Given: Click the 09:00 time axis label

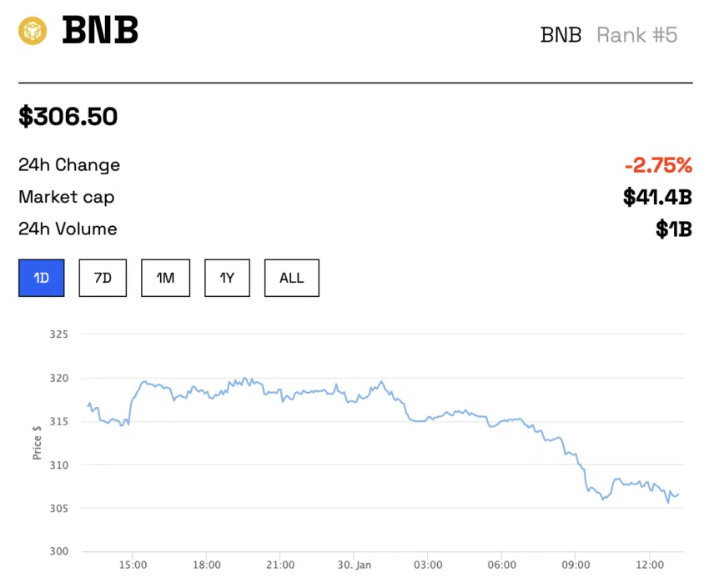Looking at the screenshot, I should coord(576,565).
